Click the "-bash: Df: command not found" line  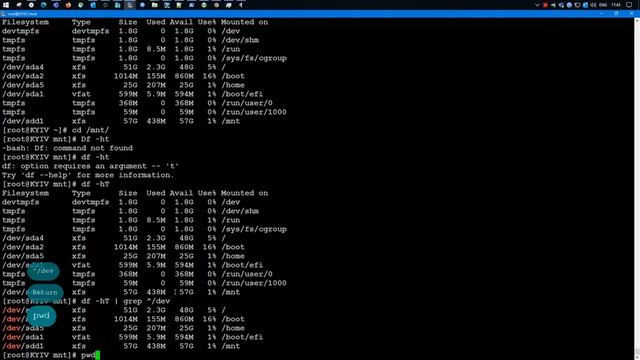[x=67, y=148]
